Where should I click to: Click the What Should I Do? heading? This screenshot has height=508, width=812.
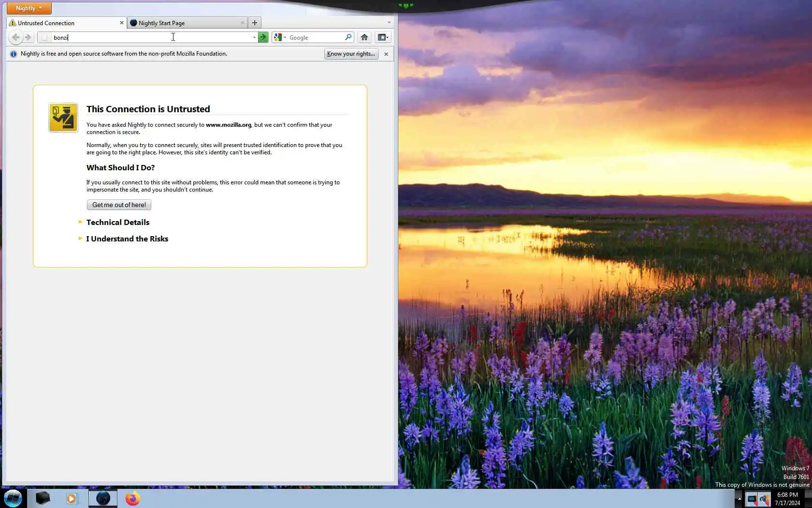pyautogui.click(x=120, y=168)
